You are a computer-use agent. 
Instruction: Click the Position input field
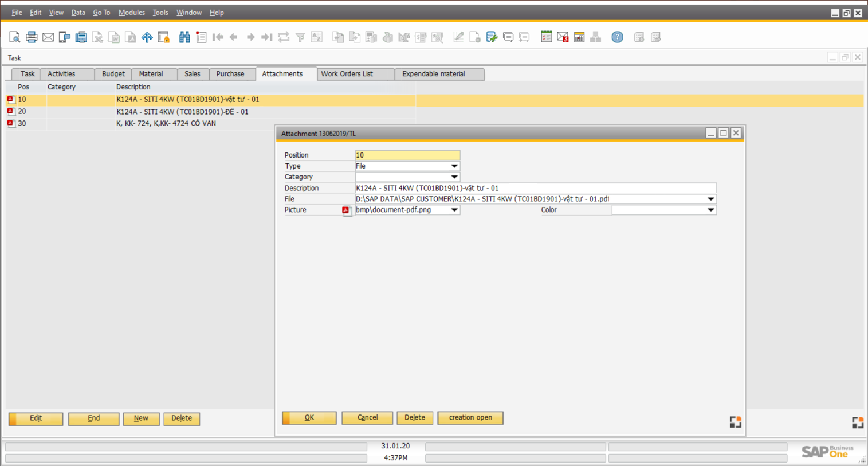[x=407, y=155]
